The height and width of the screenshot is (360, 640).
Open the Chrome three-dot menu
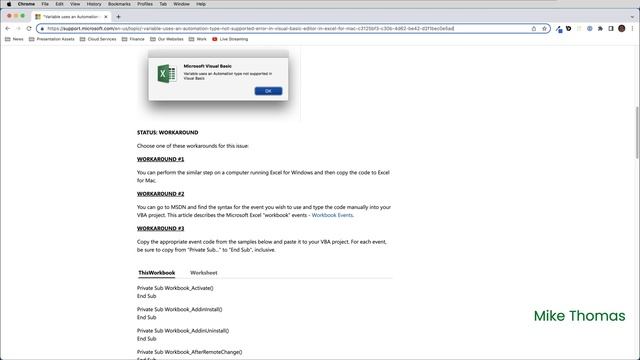point(632,29)
